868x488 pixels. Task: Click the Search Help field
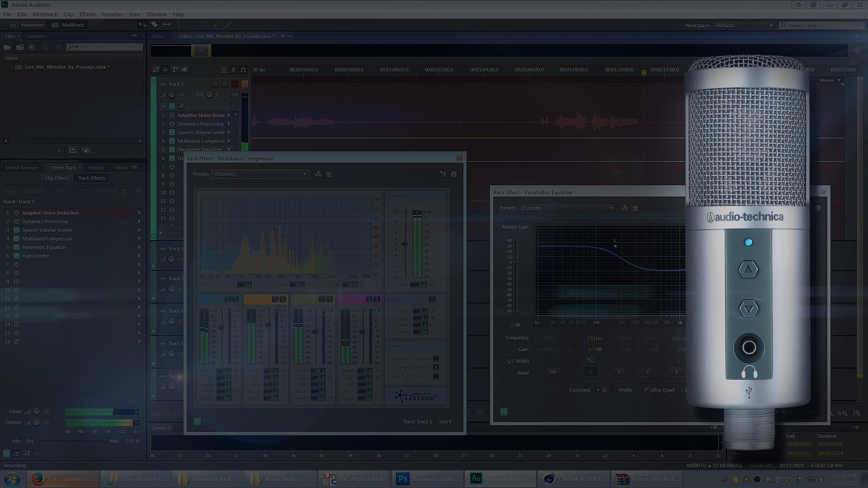point(823,25)
